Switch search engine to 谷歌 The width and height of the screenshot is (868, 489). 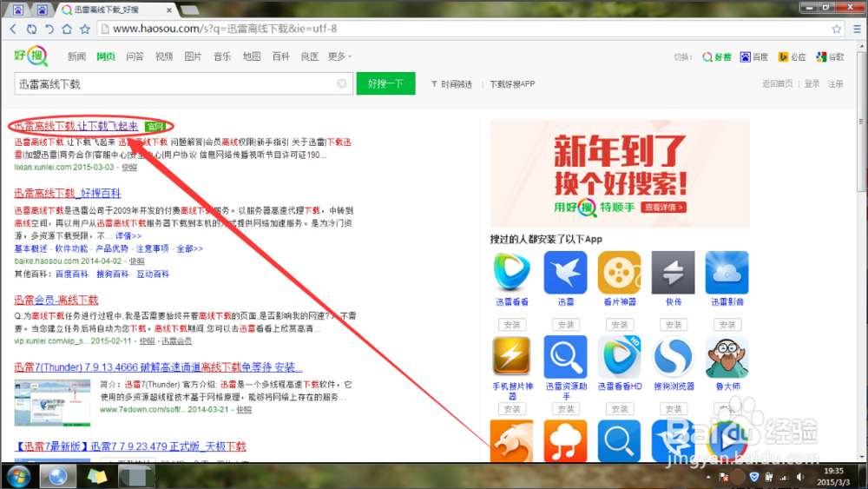coord(831,57)
